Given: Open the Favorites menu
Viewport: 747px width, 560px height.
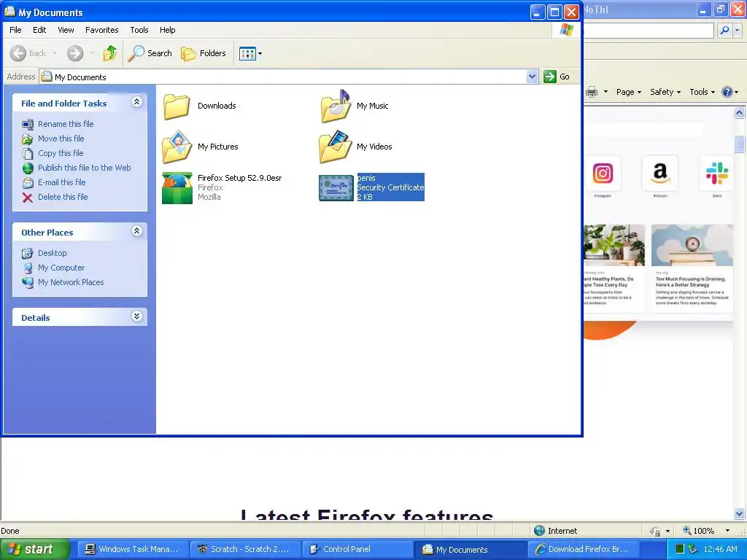Looking at the screenshot, I should (102, 30).
